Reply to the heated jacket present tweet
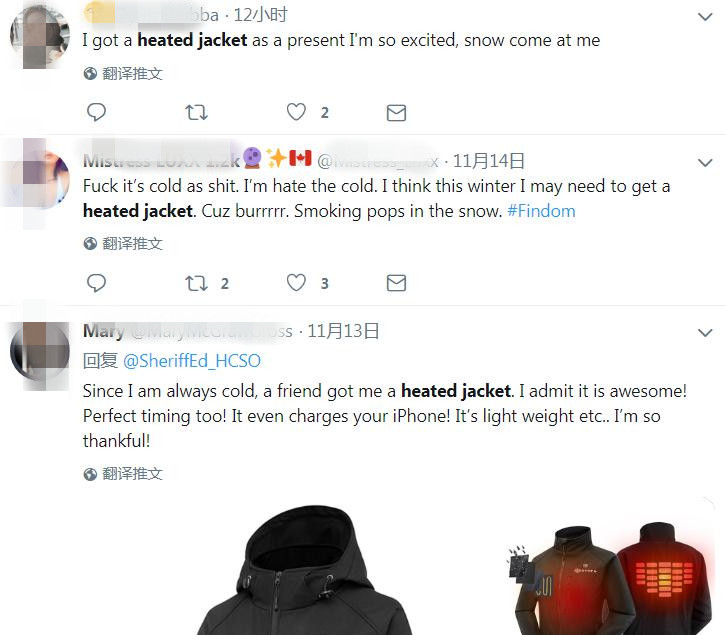 coord(96,112)
